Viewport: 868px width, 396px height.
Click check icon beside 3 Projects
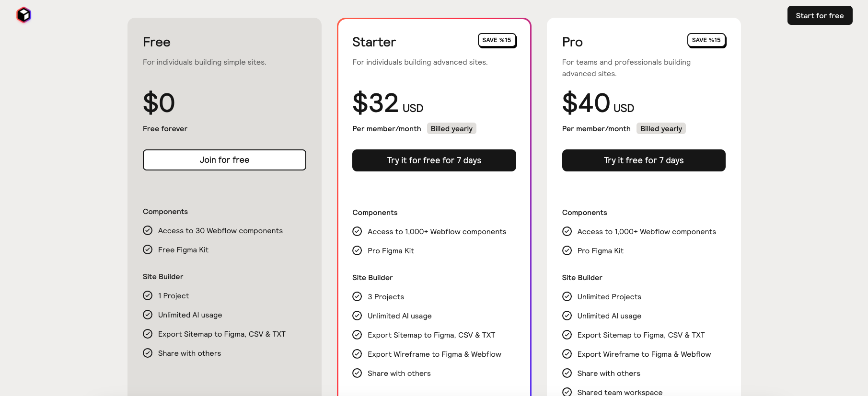[x=357, y=296]
